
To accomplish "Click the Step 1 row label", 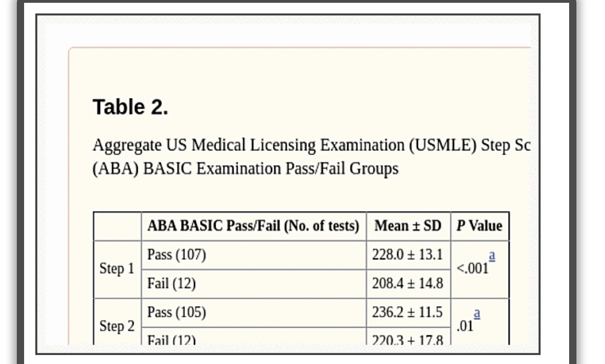I will (x=117, y=269).
